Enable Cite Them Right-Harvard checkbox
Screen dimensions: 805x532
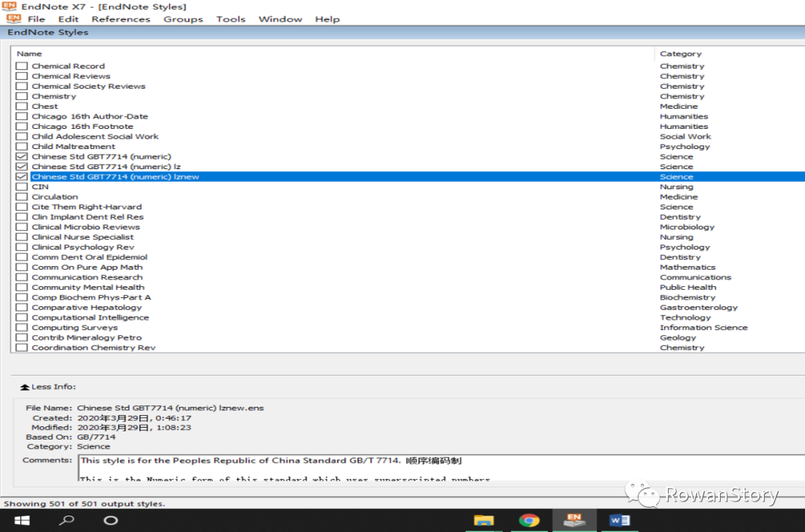pos(22,206)
